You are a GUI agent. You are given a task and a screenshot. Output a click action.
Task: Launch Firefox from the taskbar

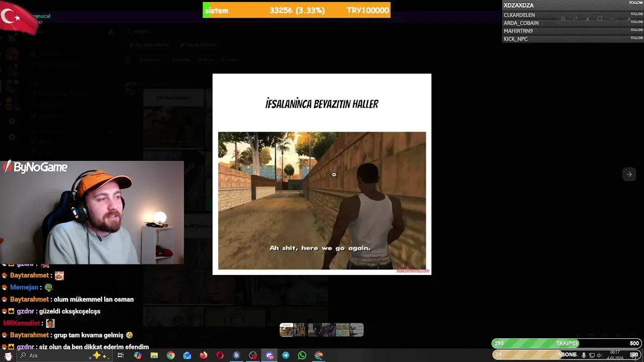click(x=203, y=355)
